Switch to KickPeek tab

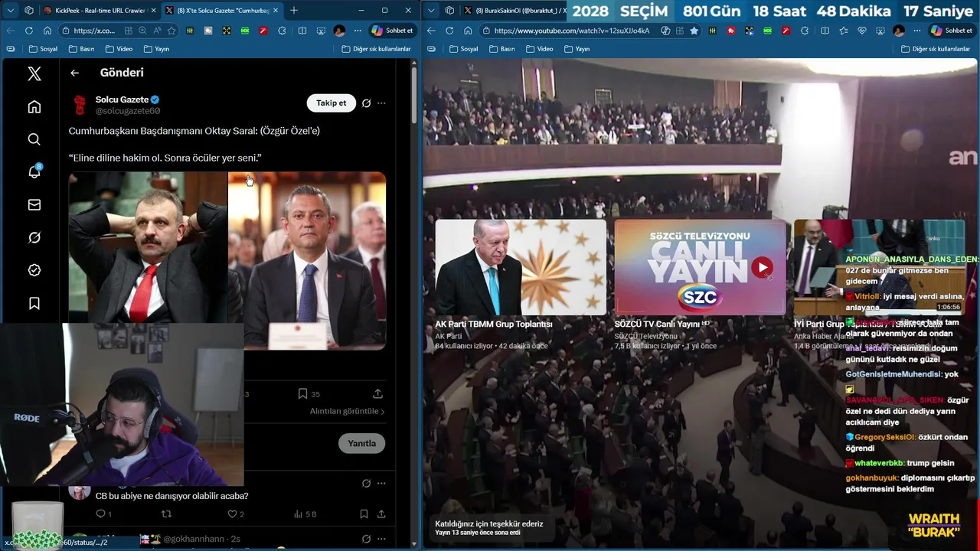click(98, 10)
